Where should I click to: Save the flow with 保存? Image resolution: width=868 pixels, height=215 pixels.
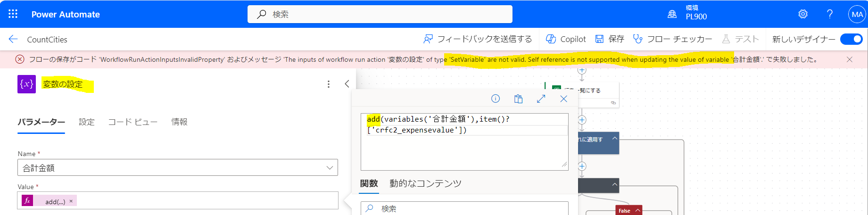coord(610,39)
